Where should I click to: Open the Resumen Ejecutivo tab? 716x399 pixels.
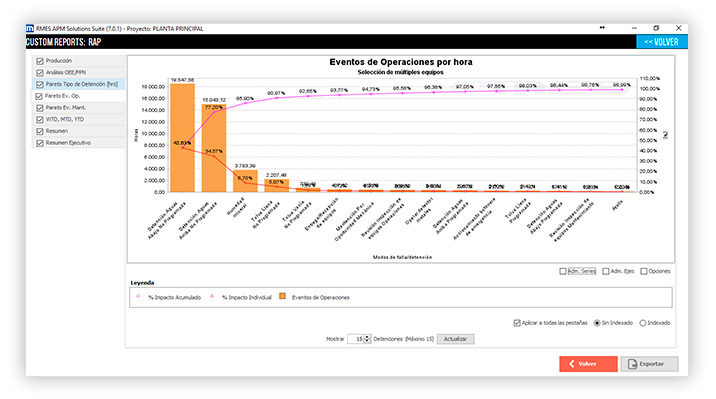[x=79, y=143]
